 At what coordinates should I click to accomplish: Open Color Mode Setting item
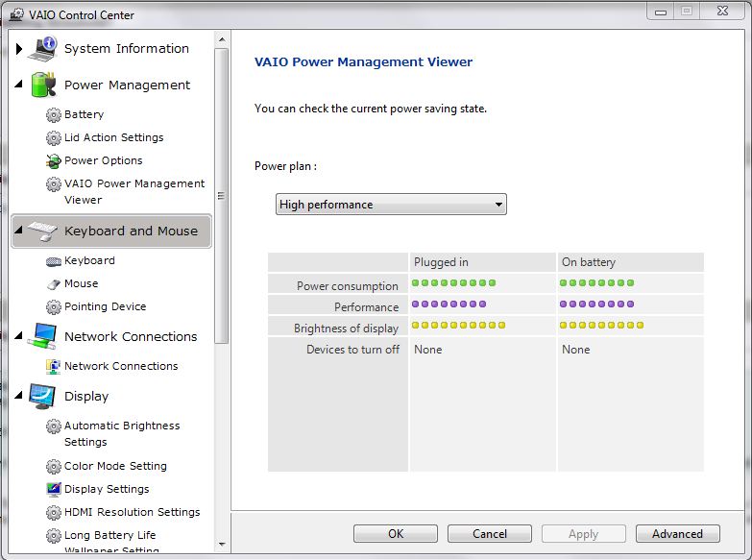click(115, 466)
